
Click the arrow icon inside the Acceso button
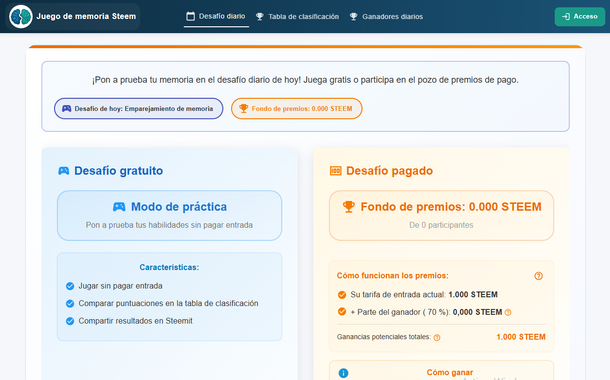click(566, 16)
